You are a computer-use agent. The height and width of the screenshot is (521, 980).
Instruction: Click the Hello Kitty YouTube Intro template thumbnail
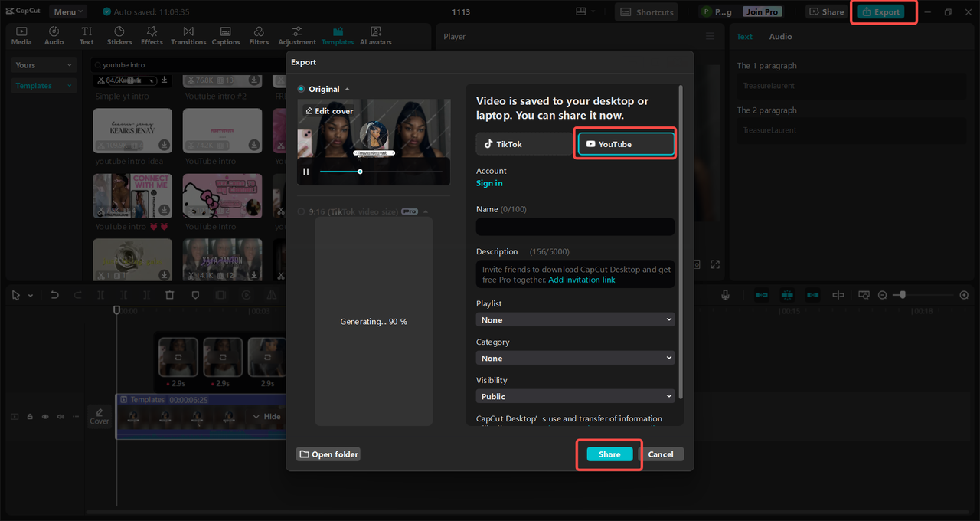[222, 196]
